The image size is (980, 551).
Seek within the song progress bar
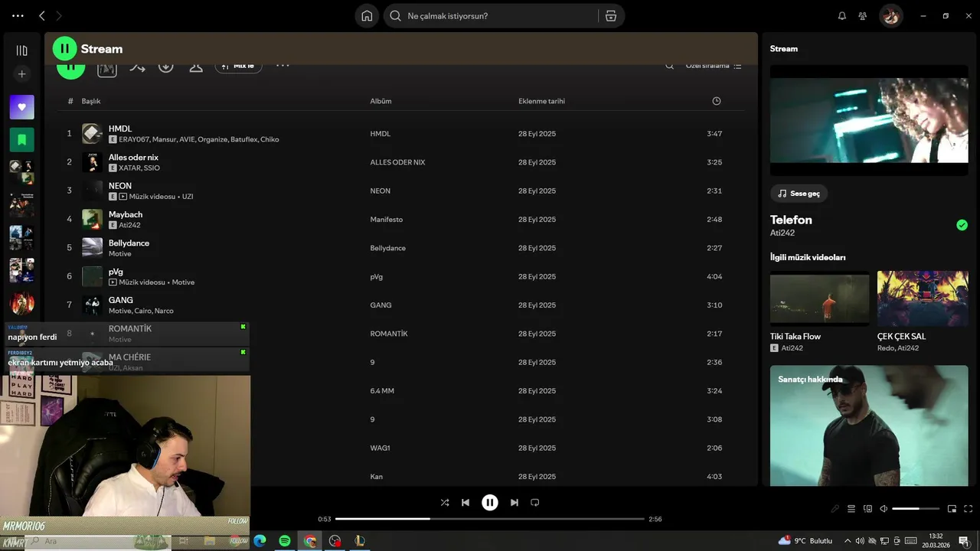[490, 519]
